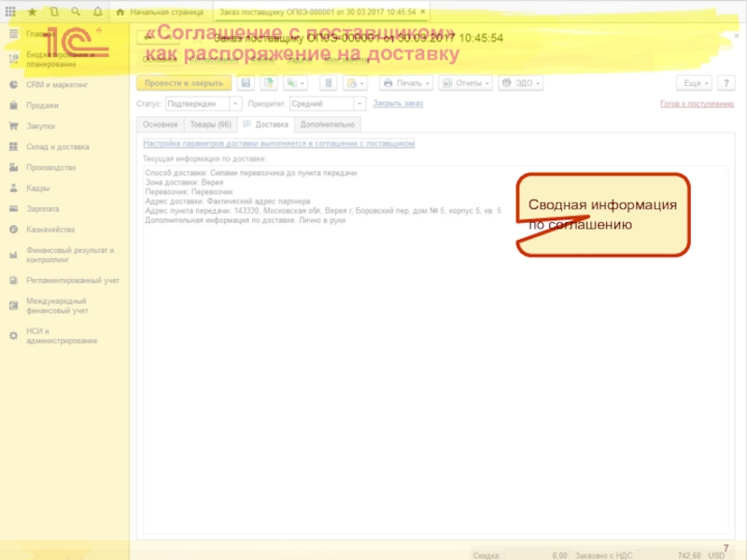Screen dimensions: 747x560
Task: Open the Склад и доставка section
Action: (x=57, y=147)
